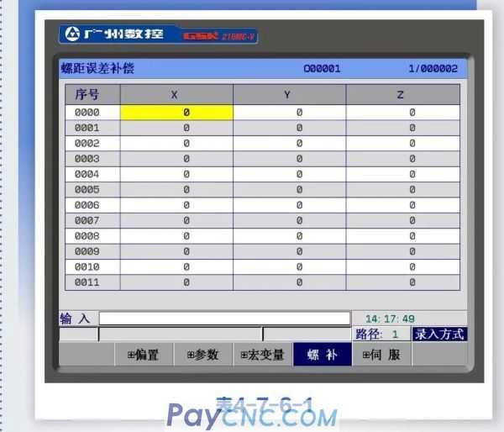The height and width of the screenshot is (432, 504).
Task: Open the 参数 parameter softkey
Action: [x=202, y=355]
